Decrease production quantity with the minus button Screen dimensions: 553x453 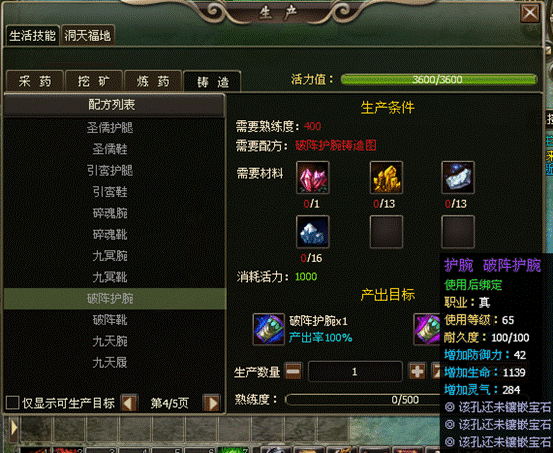click(x=293, y=372)
